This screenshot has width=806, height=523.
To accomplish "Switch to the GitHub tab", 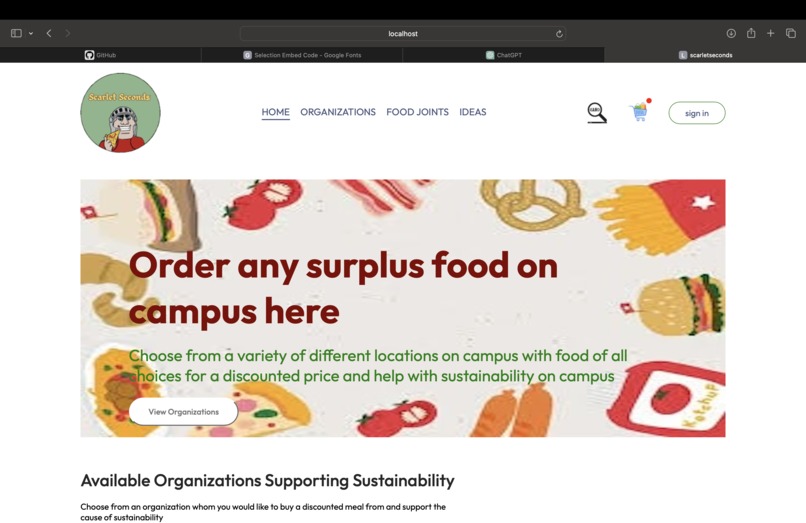I will [x=101, y=55].
